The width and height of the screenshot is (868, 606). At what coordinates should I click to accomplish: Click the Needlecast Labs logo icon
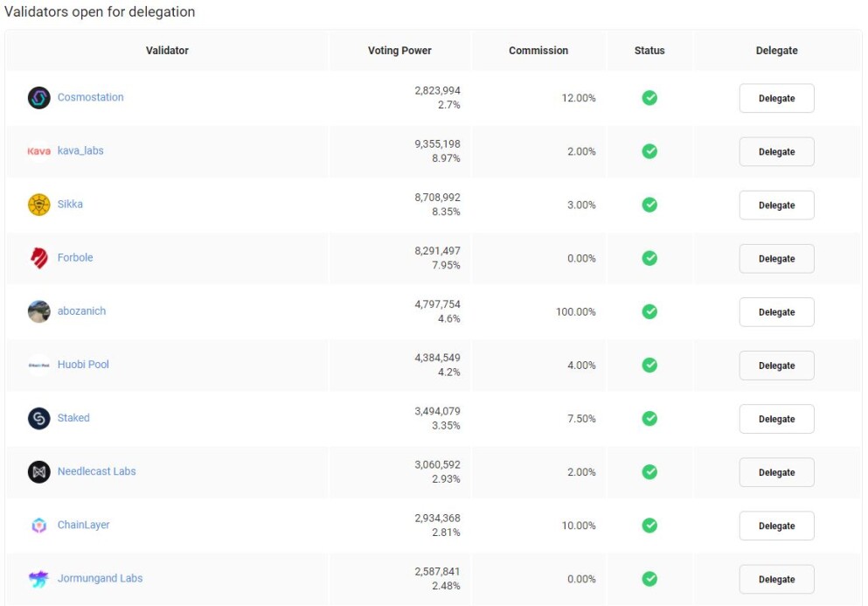[38, 472]
